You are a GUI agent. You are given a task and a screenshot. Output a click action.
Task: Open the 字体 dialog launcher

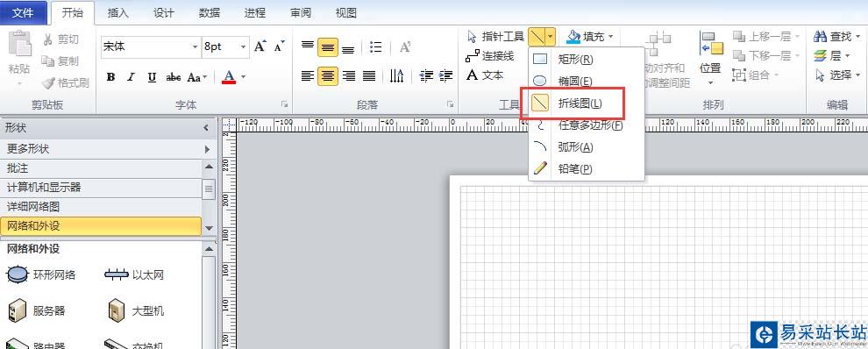(x=284, y=104)
